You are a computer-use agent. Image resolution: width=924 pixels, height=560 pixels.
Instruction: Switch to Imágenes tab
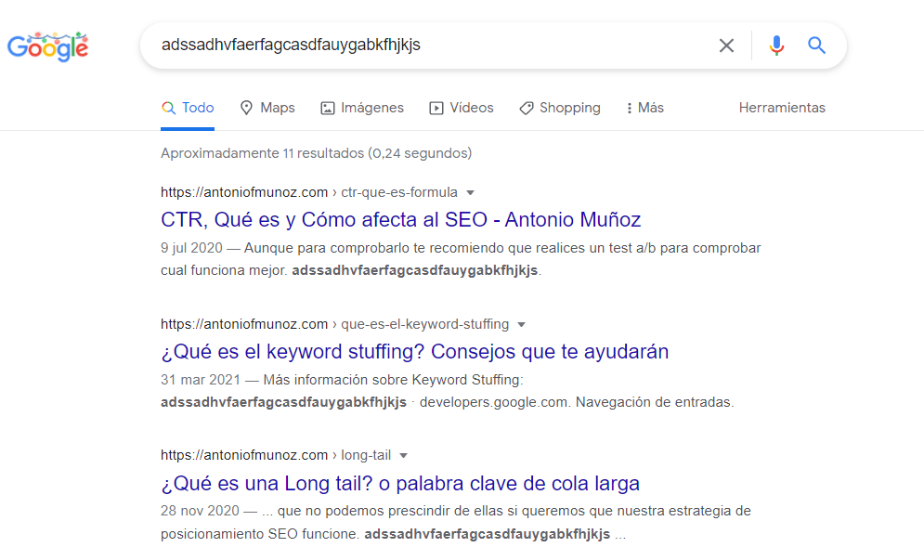pos(362,108)
